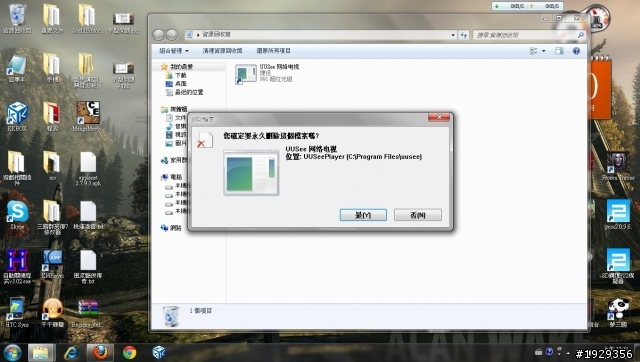
Task: Select the 記事本 Notepad shortcut
Action: click(16, 68)
